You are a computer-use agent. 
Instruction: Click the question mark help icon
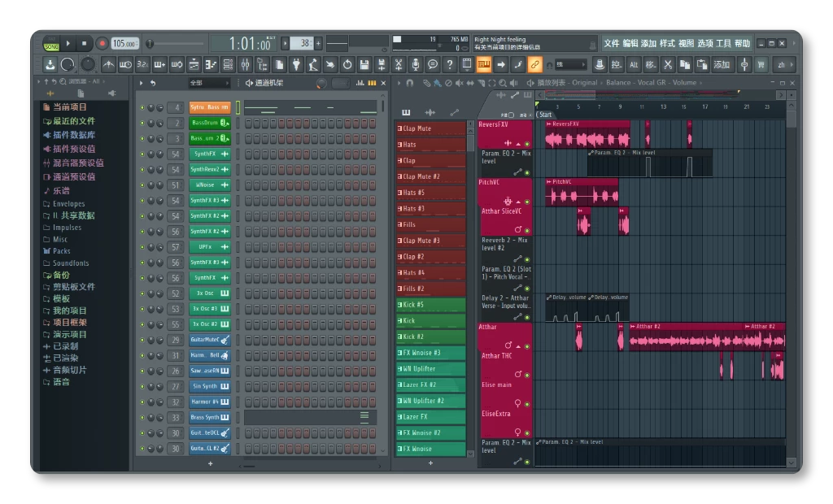click(x=450, y=65)
